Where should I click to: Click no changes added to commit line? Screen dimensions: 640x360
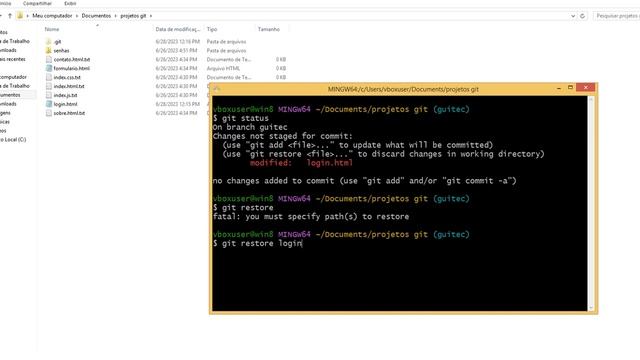click(x=364, y=181)
